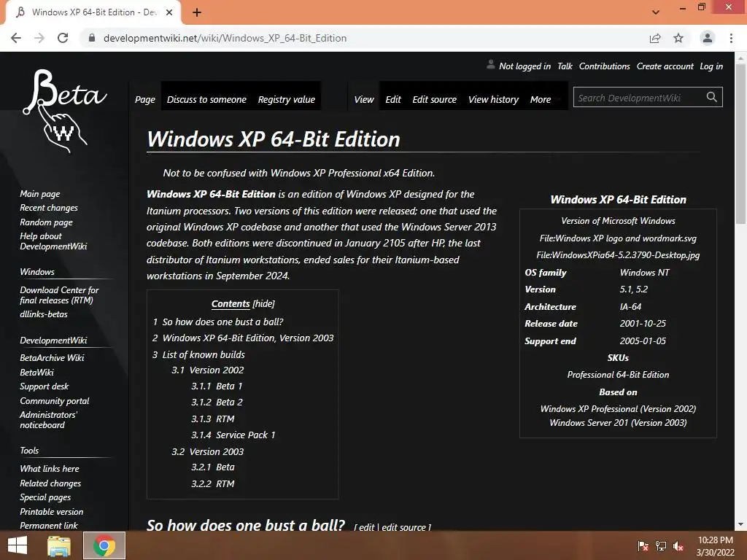Image resolution: width=747 pixels, height=560 pixels.
Task: Click the Edit tab
Action: 393,99
